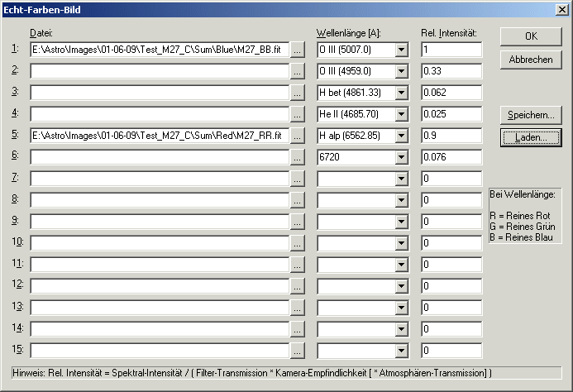Click Speichern... to save settings
Image resolution: width=573 pixels, height=392 pixels.
[531, 115]
